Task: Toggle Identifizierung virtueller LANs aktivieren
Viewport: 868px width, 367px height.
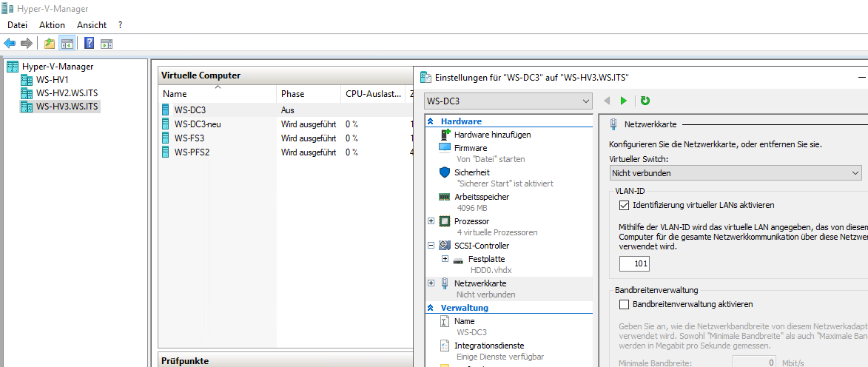Action: coord(625,205)
